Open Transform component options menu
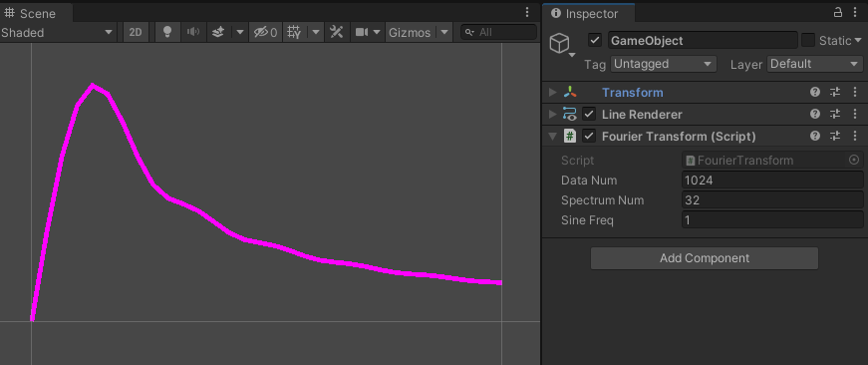This screenshot has width=868, height=365. pos(855,92)
